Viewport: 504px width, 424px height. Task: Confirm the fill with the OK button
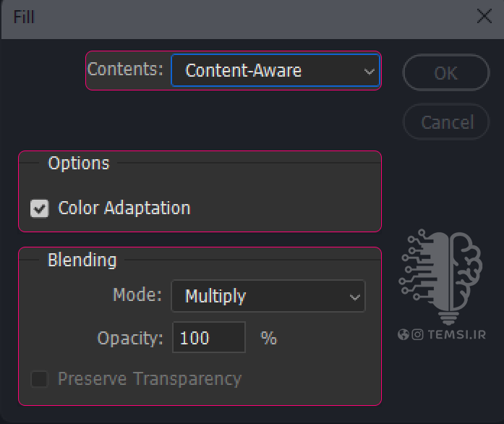click(x=446, y=72)
